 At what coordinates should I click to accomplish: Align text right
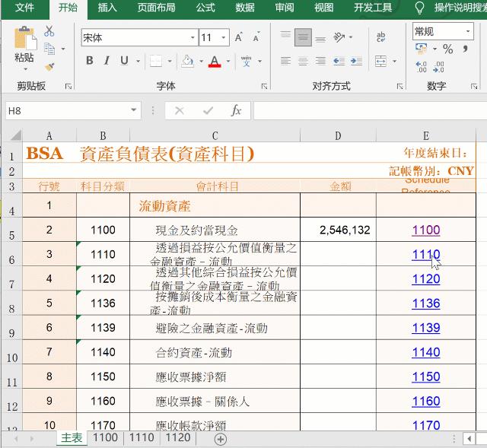[320, 61]
